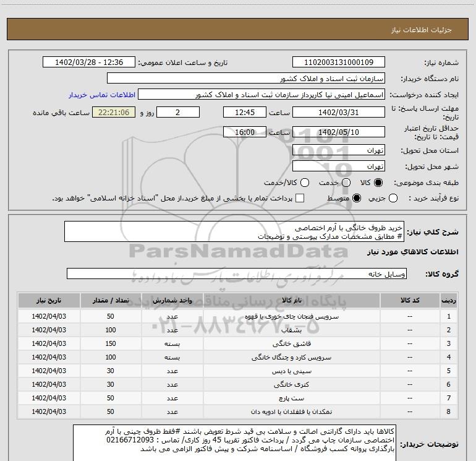Click the general need description text box
This screenshot has height=461, width=476.
(x=234, y=232)
